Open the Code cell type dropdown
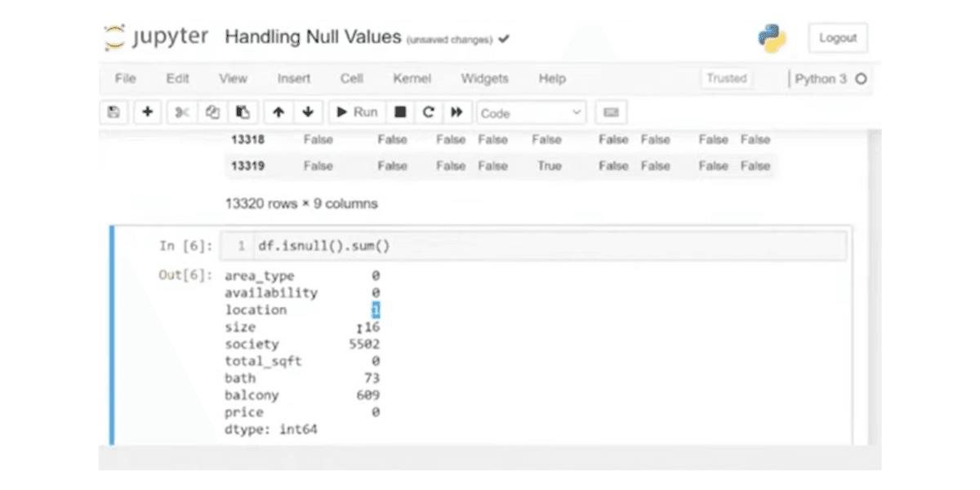980x490 pixels. coord(531,113)
